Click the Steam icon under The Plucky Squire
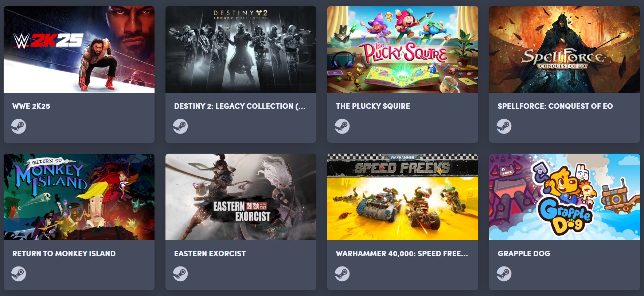Image resolution: width=644 pixels, height=296 pixels. 342,126
